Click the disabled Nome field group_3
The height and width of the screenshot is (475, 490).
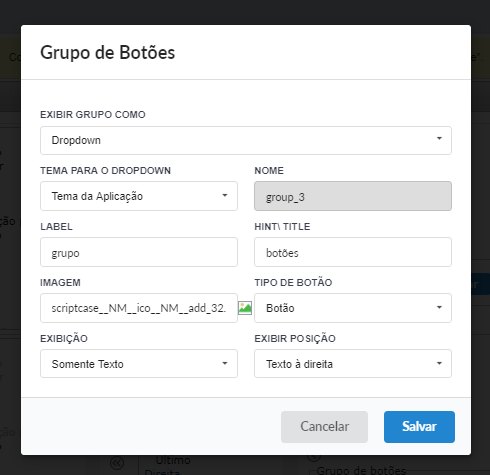pos(353,196)
